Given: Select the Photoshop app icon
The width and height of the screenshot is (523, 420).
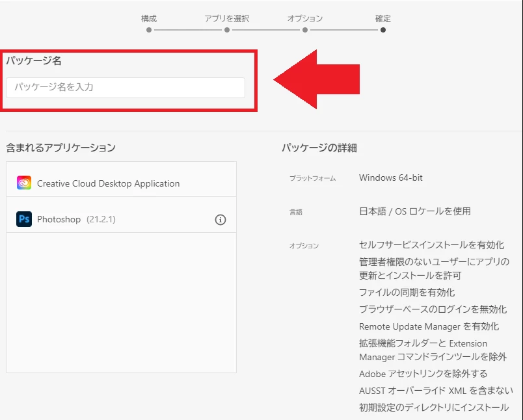Looking at the screenshot, I should (24, 219).
